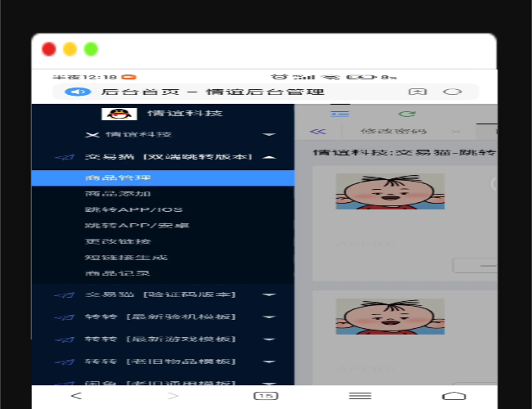Viewport: 532px width, 409px height.
Task: Click the paper-plane icon beside 交易猫 [验证码版本]
Action: [65, 294]
